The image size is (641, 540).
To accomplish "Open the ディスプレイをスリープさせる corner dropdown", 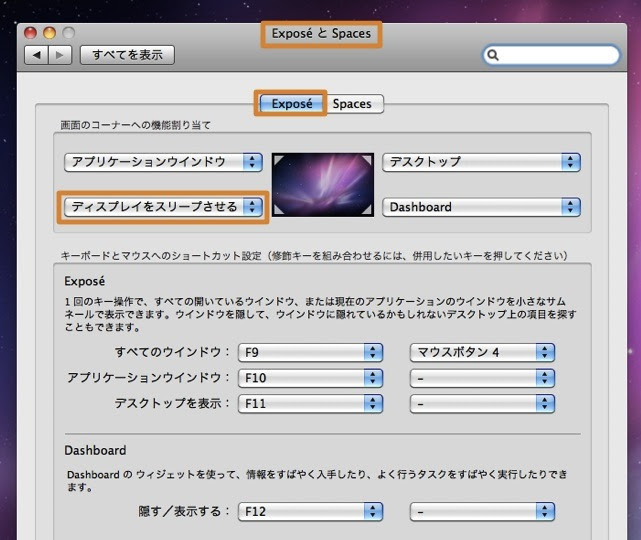I will click(x=163, y=207).
